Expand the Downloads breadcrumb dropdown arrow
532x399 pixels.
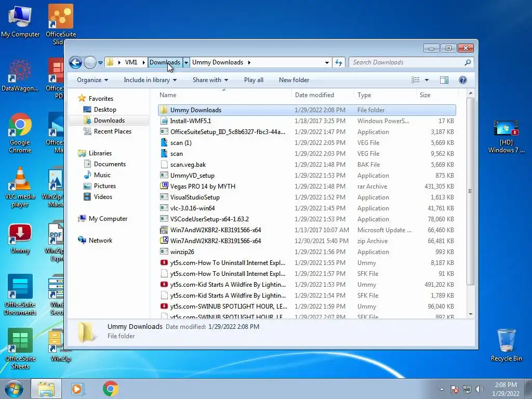[x=186, y=62]
